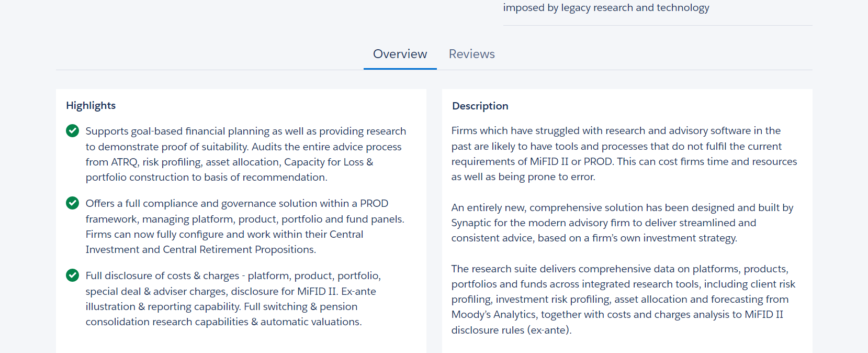The width and height of the screenshot is (868, 353).
Task: Switch to the Reviews tab
Action: [471, 54]
